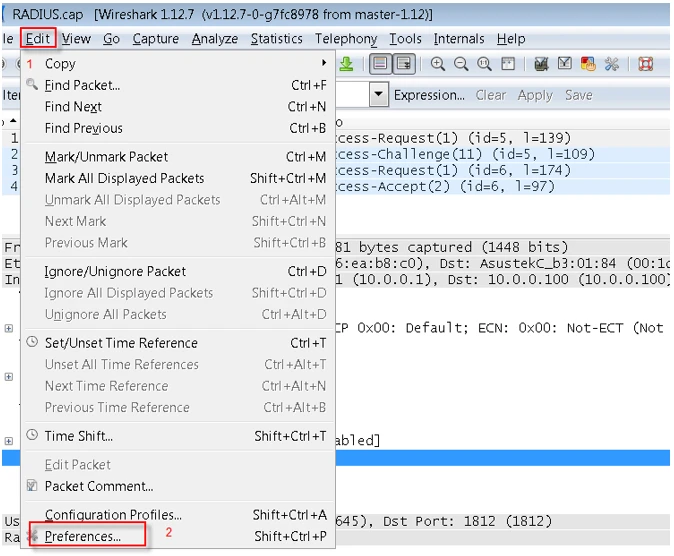Reset zoom with the 1:1 icon
The width and height of the screenshot is (674, 556).
[x=485, y=64]
